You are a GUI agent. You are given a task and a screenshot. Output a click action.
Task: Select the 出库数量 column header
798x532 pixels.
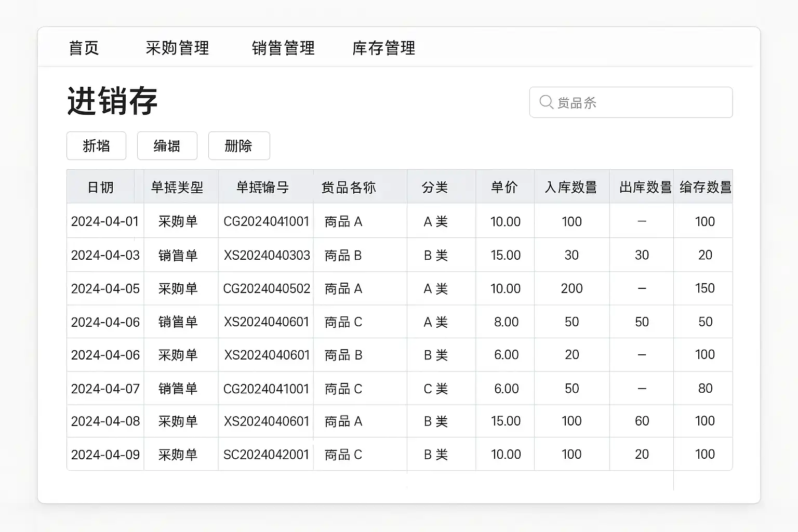pyautogui.click(x=645, y=187)
